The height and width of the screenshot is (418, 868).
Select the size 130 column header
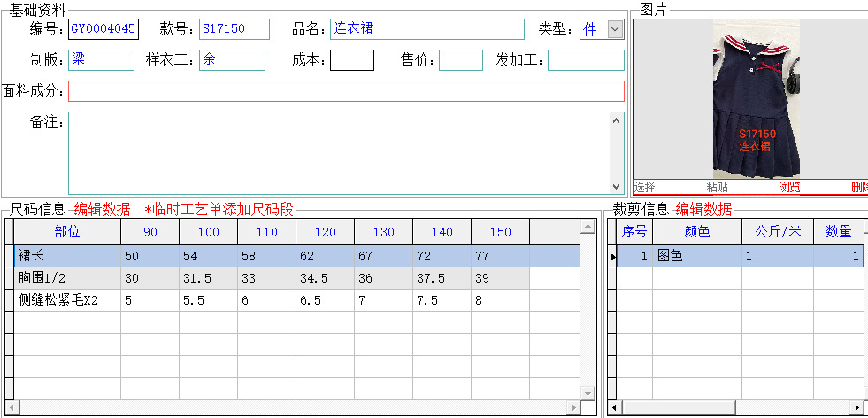[384, 232]
